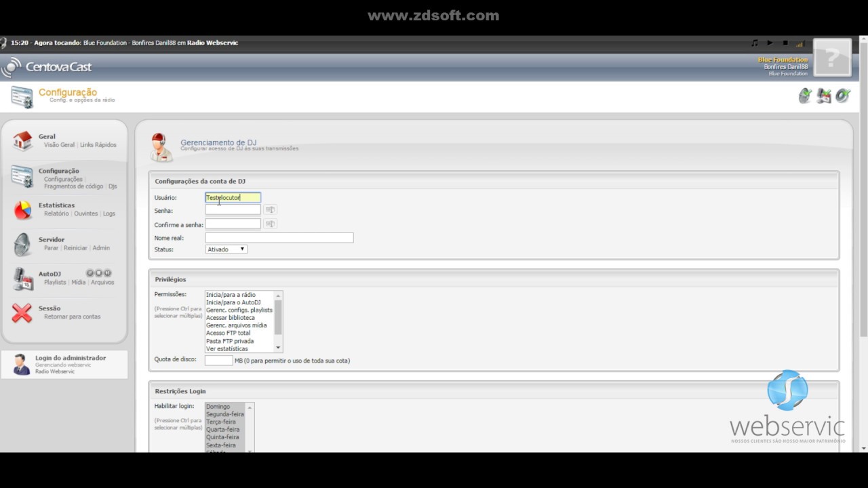Select Acessar biblioteca permission
868x488 pixels.
click(x=239, y=318)
